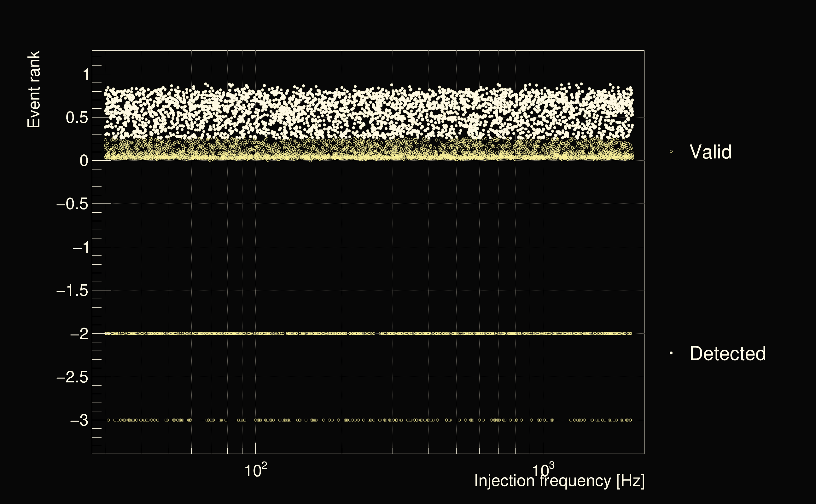Click the Event rank axis title

[34, 89]
